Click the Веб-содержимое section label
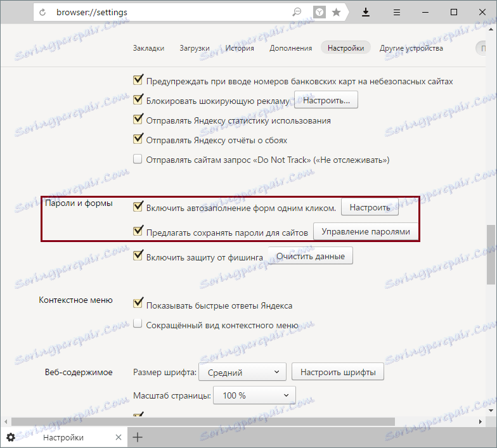Image resolution: width=497 pixels, height=448 pixels. pyautogui.click(x=79, y=372)
